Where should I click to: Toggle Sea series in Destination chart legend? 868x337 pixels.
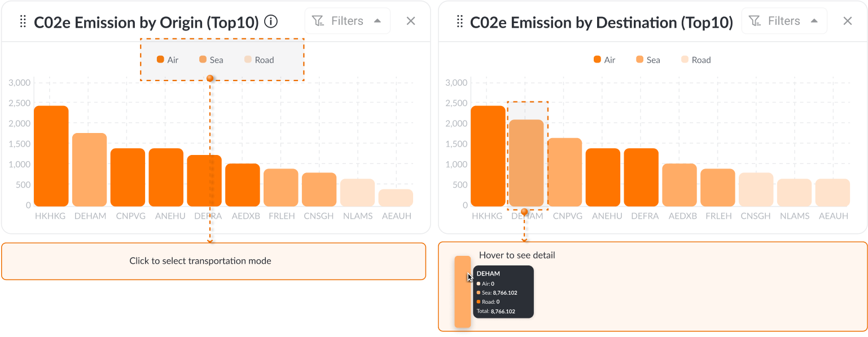point(648,60)
